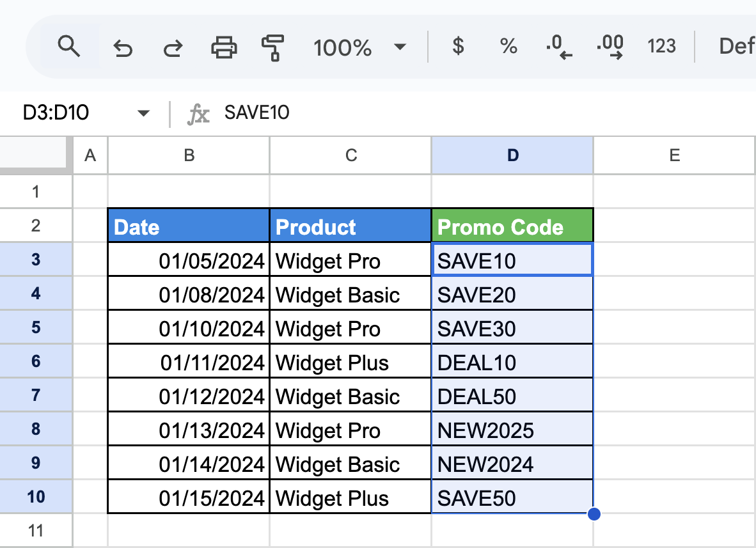Click Widget Plus in row 10
Viewport: 756px width, 548px height.
point(350,497)
